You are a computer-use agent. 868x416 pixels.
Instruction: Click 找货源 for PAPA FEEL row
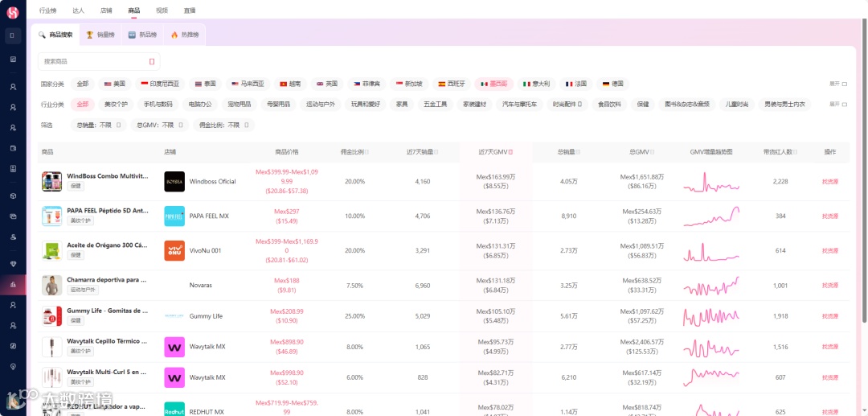829,216
